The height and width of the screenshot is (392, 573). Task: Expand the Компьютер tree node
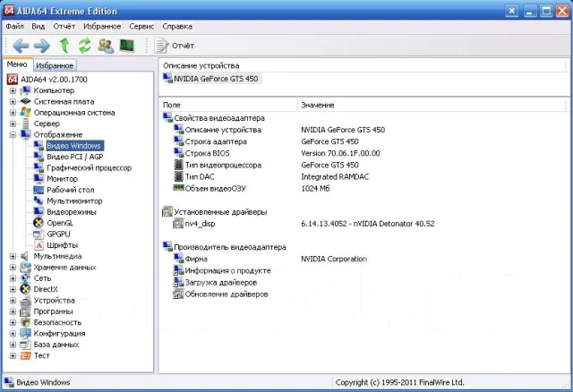[x=13, y=90]
